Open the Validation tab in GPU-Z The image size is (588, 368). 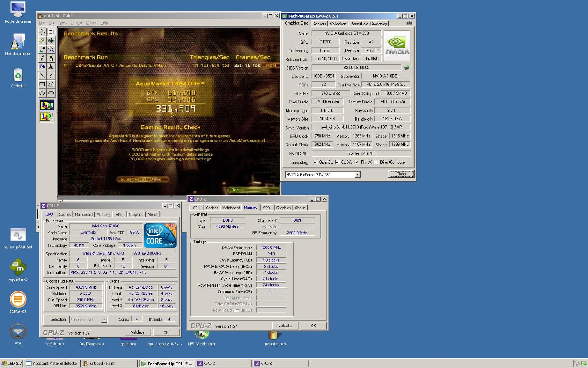coord(338,24)
